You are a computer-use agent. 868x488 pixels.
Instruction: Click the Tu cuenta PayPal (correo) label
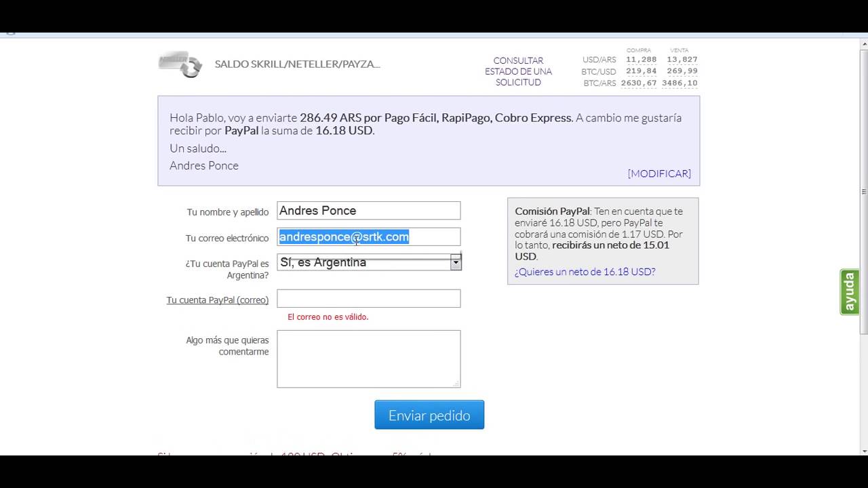point(218,300)
